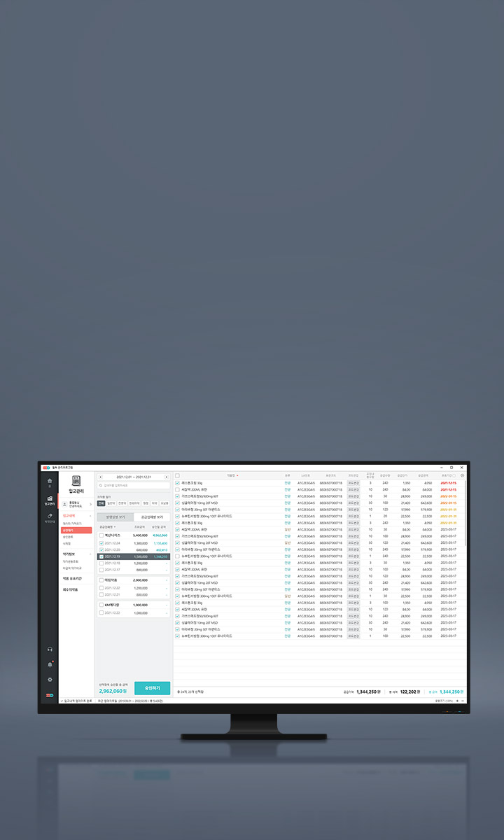Switch to the 공급업체별 보기 tab
The width and height of the screenshot is (504, 840).
(152, 517)
